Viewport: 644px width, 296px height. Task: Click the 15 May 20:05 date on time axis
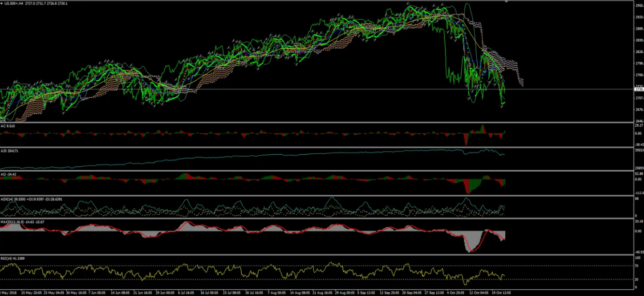(x=32, y=293)
